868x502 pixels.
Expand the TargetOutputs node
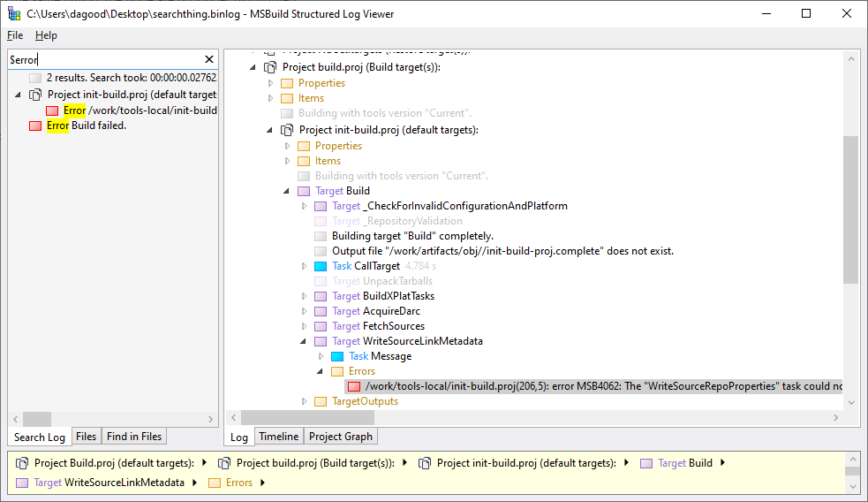coord(304,401)
